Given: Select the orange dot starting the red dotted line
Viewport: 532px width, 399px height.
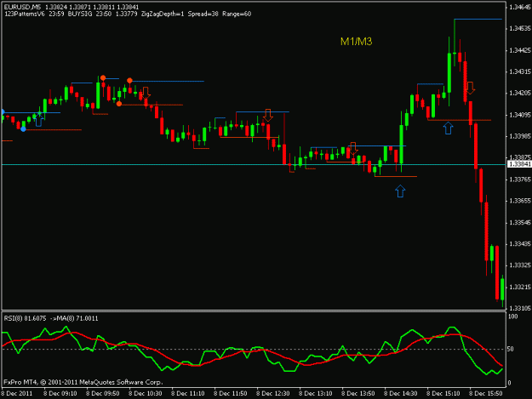Looking at the screenshot, I should tap(119, 104).
